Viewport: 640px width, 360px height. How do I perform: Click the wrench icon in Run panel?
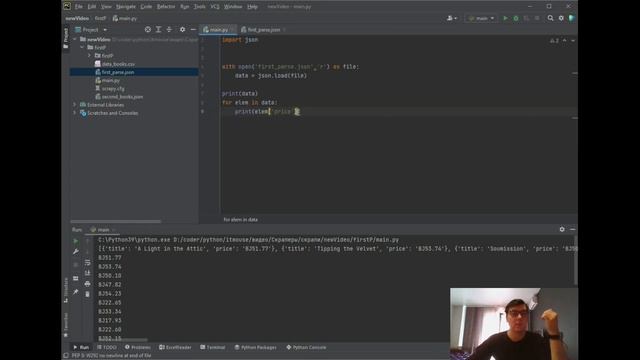click(x=76, y=252)
